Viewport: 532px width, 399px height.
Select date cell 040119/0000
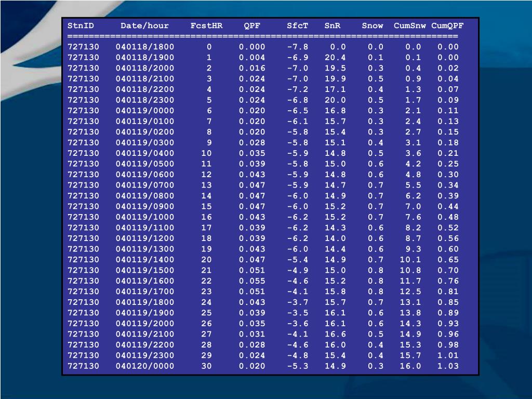click(x=145, y=111)
